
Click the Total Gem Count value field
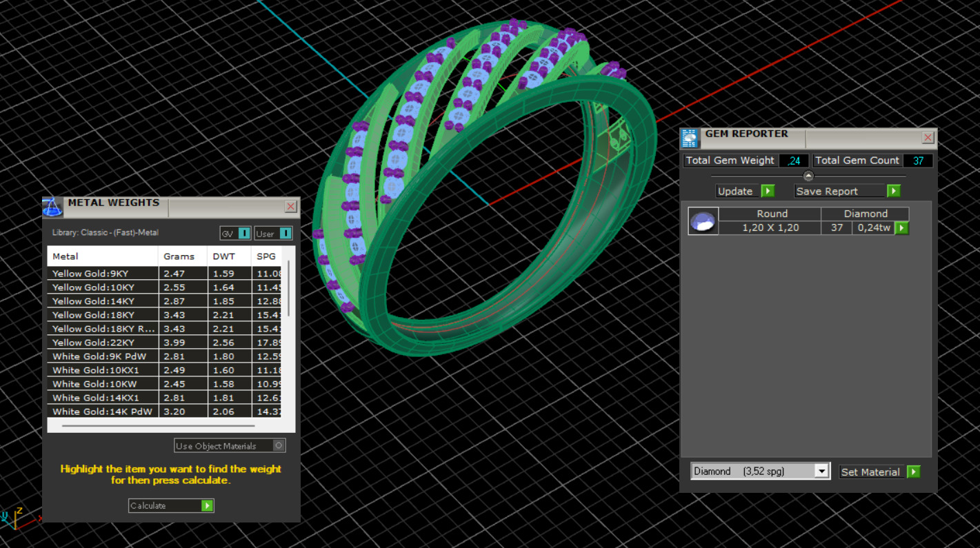point(918,161)
